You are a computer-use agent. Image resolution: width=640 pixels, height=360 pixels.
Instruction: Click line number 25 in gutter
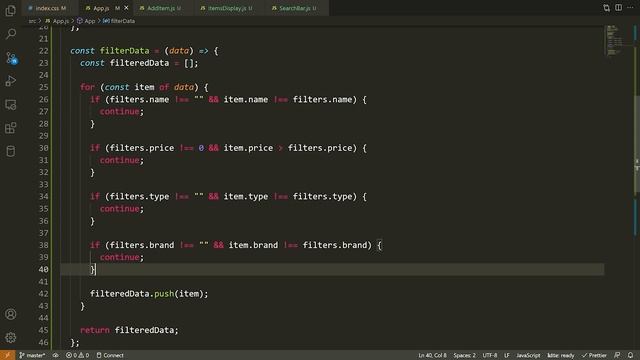pyautogui.click(x=43, y=87)
